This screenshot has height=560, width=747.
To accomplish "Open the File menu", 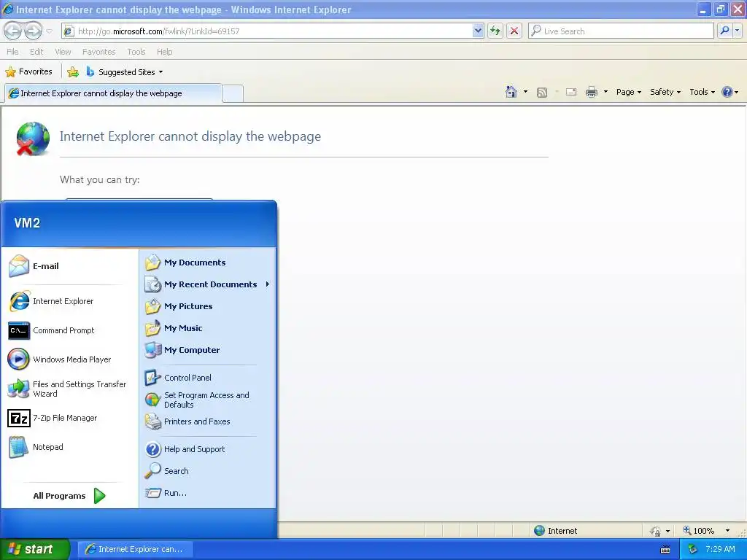I will 13,52.
